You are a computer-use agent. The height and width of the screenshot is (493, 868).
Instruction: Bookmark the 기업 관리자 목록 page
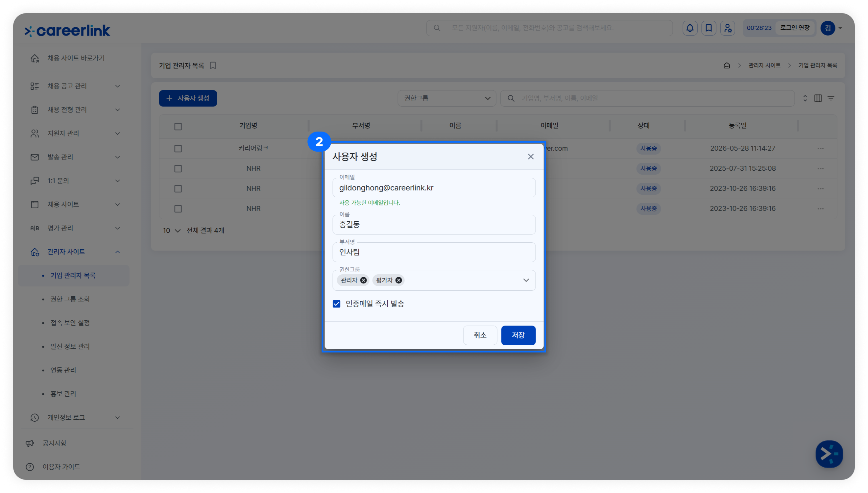(x=213, y=65)
